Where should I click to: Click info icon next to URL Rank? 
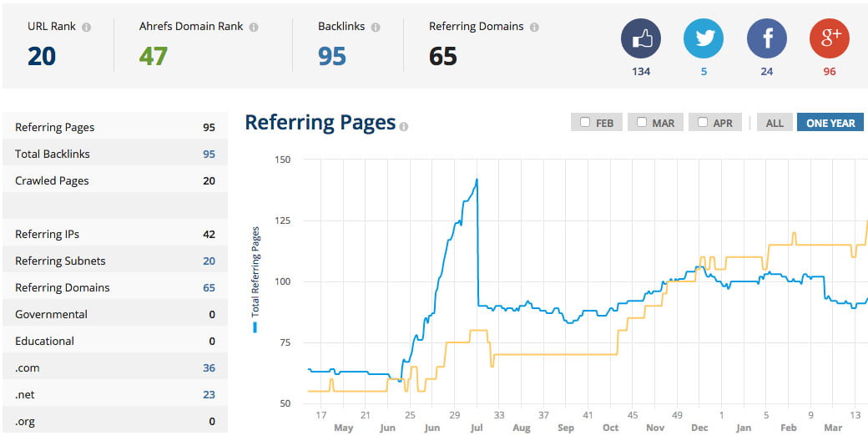click(x=87, y=27)
